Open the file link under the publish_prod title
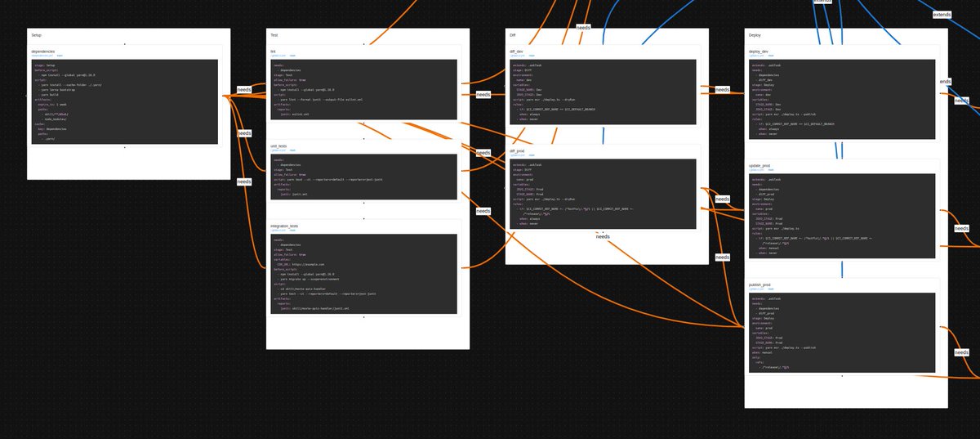The width and height of the screenshot is (980, 439). 757,290
